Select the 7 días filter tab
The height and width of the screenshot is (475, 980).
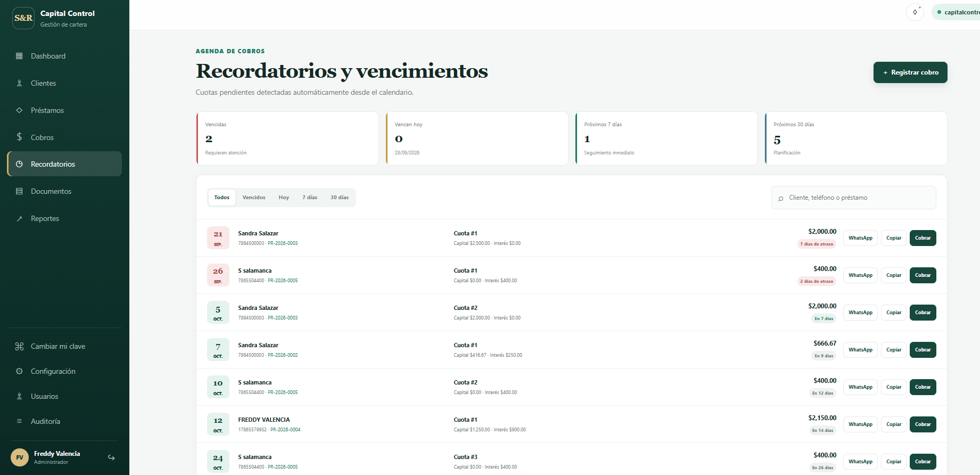[x=310, y=198]
